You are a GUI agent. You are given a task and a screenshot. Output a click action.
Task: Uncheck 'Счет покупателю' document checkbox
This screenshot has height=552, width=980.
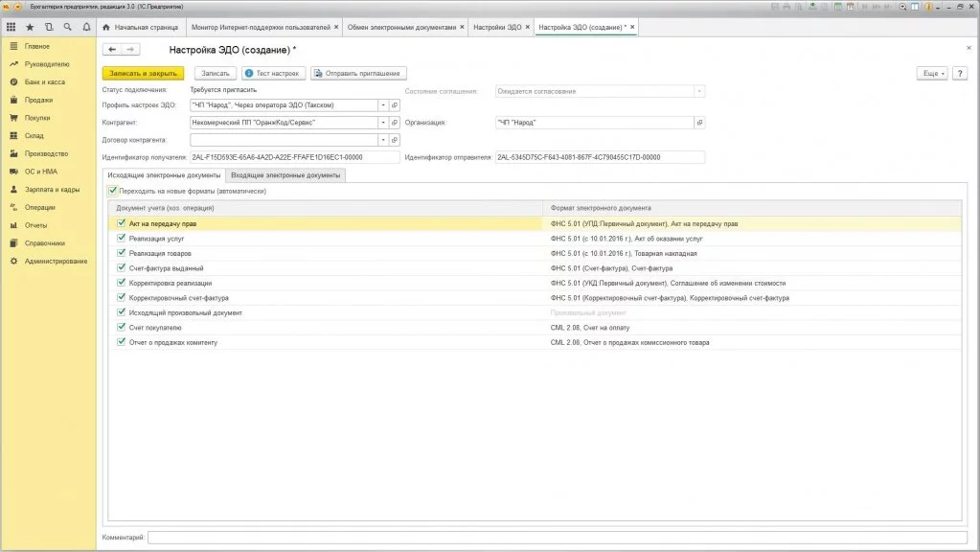point(121,327)
